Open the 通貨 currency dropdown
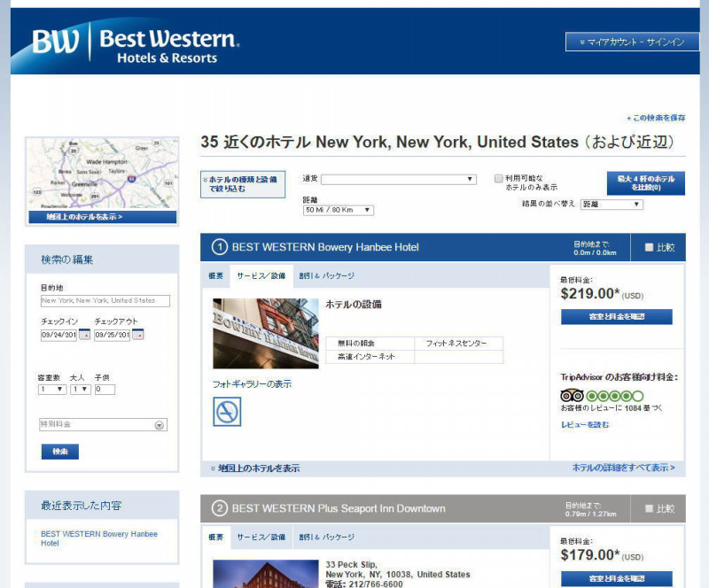This screenshot has height=588, width=709. [x=398, y=180]
